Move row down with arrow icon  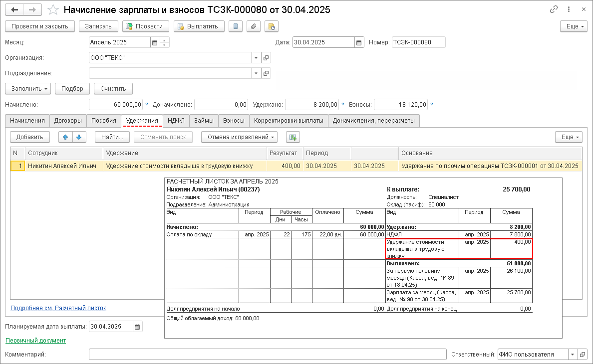pyautogui.click(x=79, y=137)
